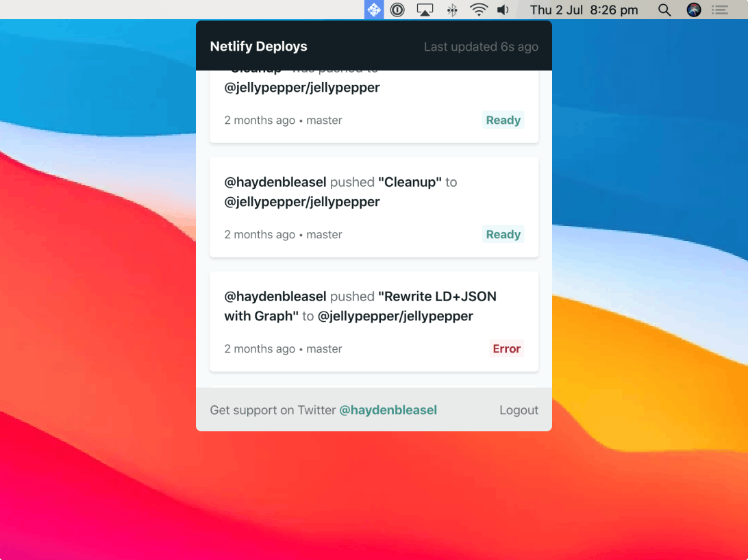The image size is (748, 560).
Task: Launch Siri from menu bar
Action: tap(694, 10)
